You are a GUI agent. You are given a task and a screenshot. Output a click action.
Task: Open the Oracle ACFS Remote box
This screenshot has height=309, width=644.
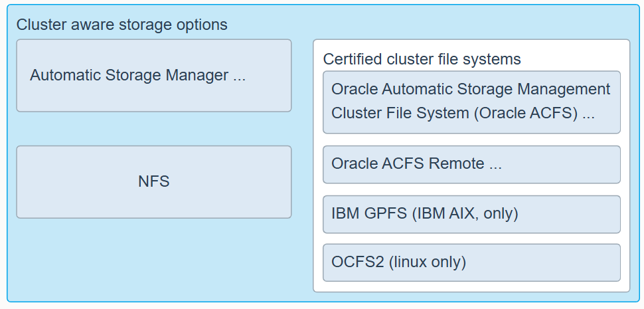coord(471,164)
